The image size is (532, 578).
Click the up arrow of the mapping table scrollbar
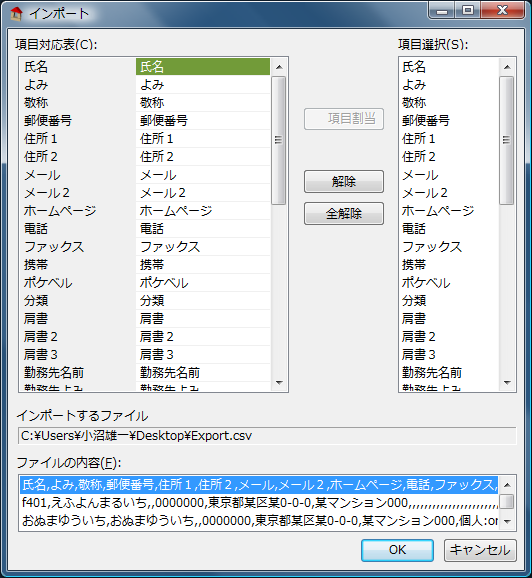(x=279, y=67)
